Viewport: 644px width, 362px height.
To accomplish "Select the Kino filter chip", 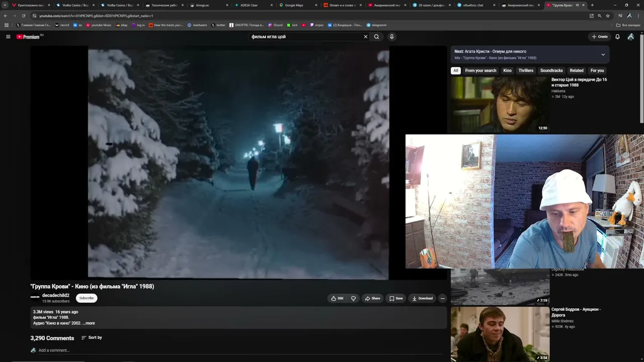I will click(507, 70).
